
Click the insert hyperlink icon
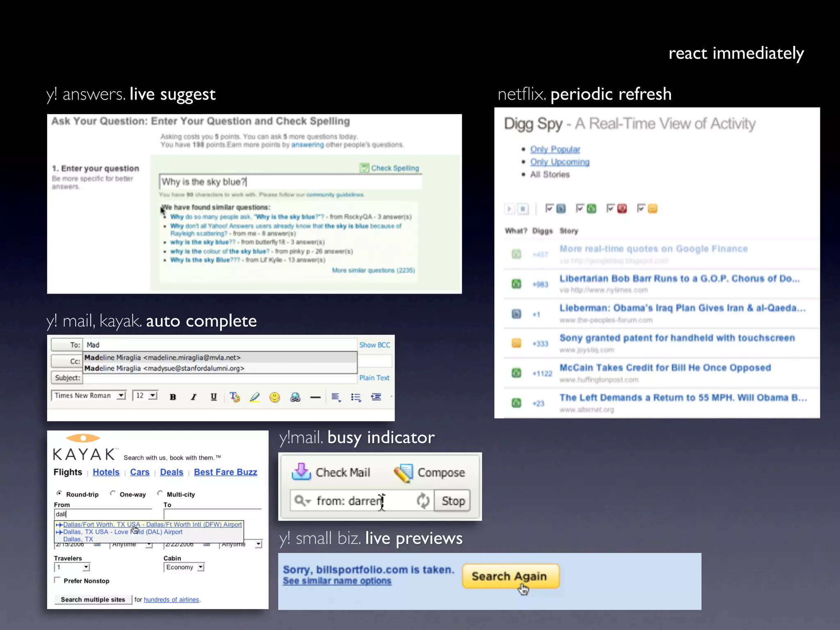coord(295,397)
